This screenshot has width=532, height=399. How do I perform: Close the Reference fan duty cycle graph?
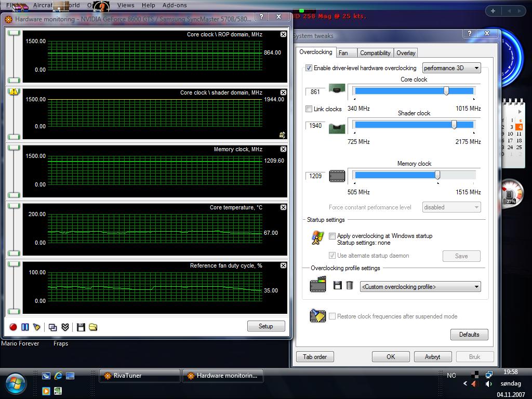click(283, 265)
